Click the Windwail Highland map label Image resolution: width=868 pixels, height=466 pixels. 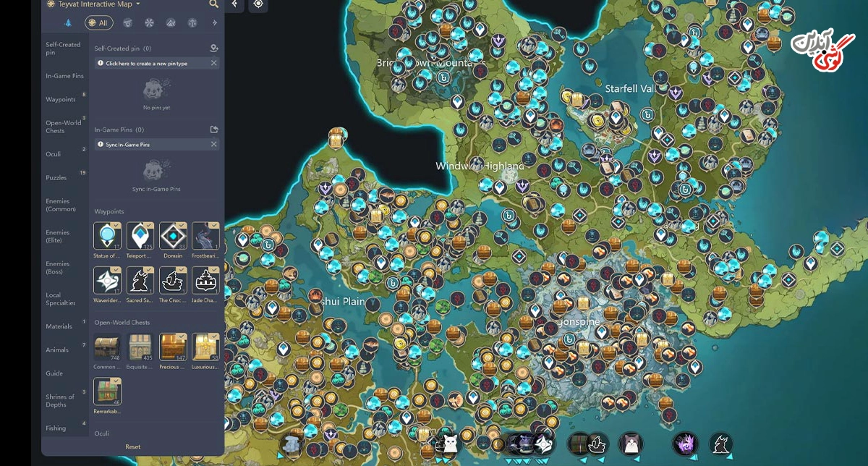480,166
